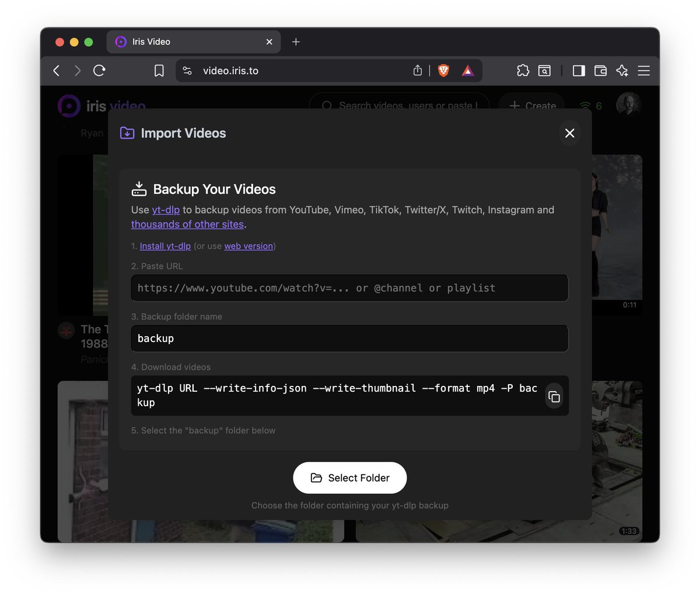Screen dimensions: 700x596
Task: Open the yt-dlp link in description
Action: tap(166, 210)
